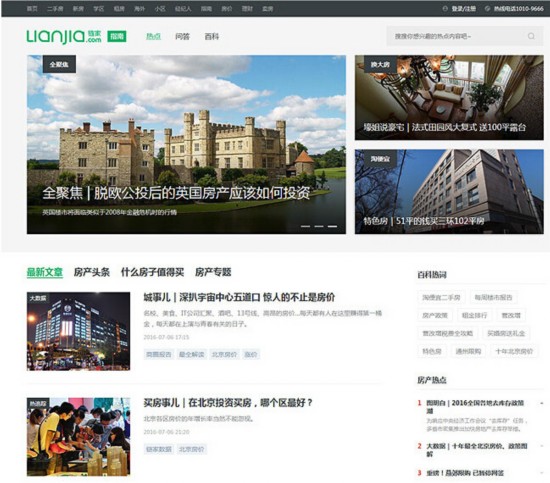Open the 买房事儿 在北京投资买房 article title
550x483 pixels.
pos(228,403)
